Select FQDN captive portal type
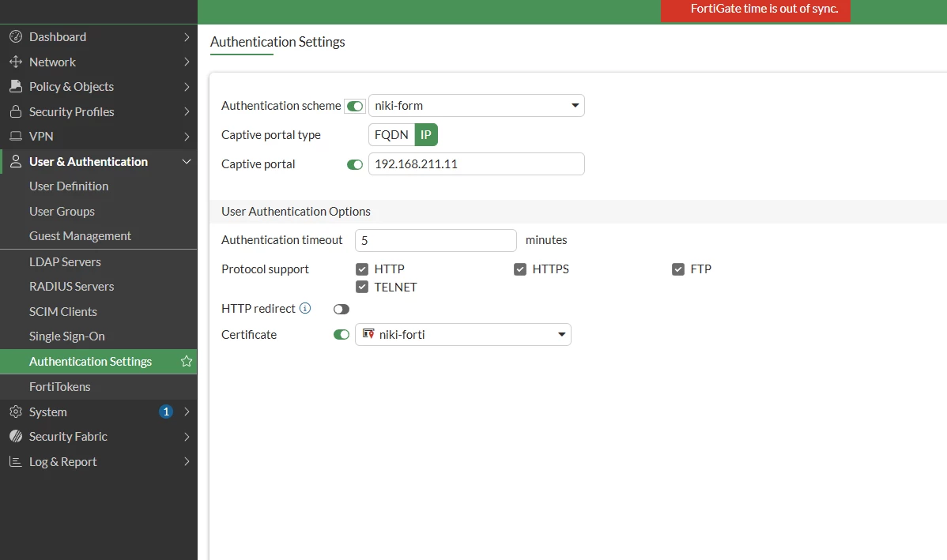Screen dimensions: 947x560 391,134
